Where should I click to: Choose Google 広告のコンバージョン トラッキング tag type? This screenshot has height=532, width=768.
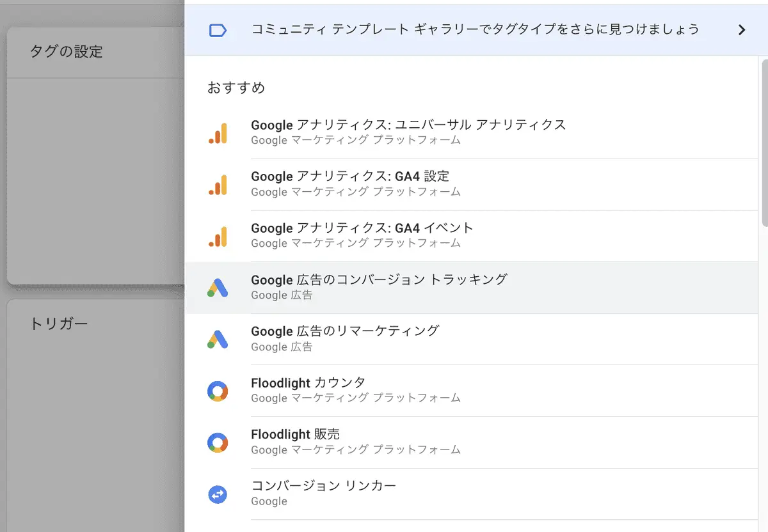[x=472, y=288]
